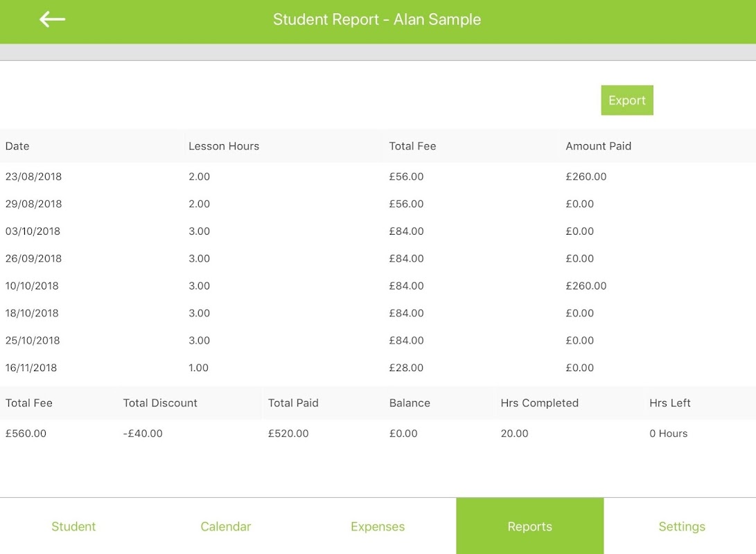Click the Total Discount label

160,403
